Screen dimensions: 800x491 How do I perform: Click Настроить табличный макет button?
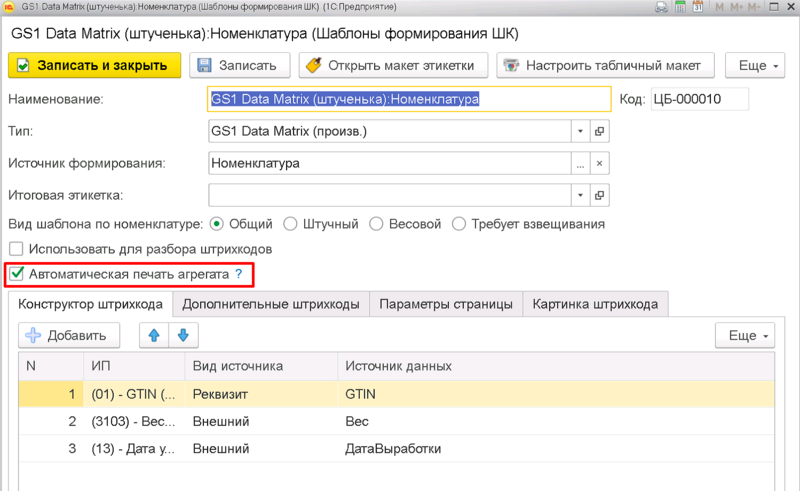point(605,65)
